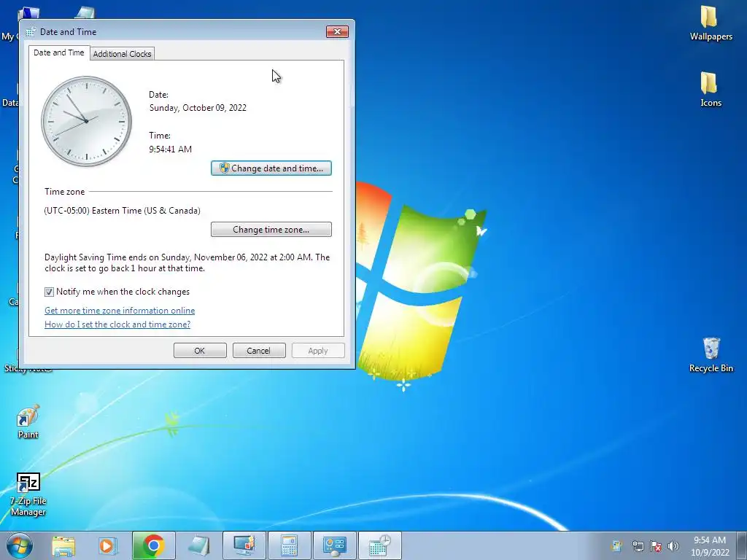Select the 7-Zip File Manager shortcut

tap(28, 495)
